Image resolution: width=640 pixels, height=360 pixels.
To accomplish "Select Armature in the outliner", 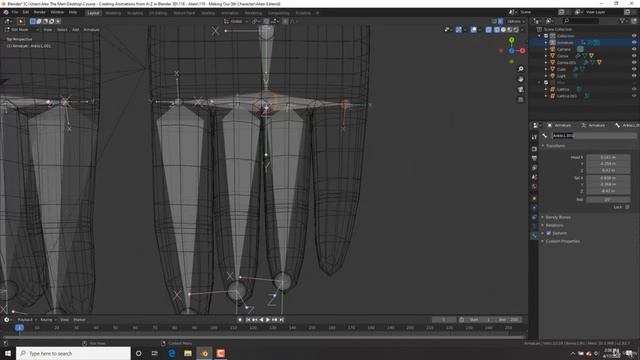I will [x=565, y=42].
